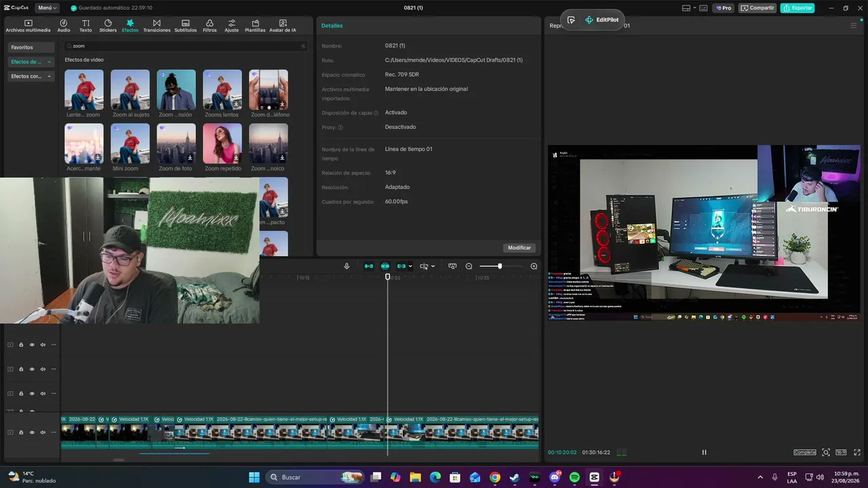This screenshot has width=868, height=488.
Task: Open the player panel menu icon
Action: (x=853, y=26)
